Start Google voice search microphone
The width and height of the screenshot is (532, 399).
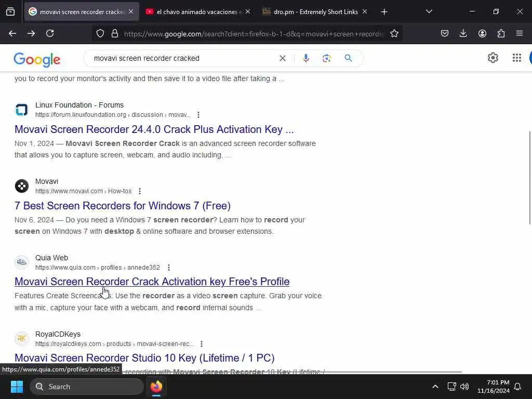[x=305, y=58]
